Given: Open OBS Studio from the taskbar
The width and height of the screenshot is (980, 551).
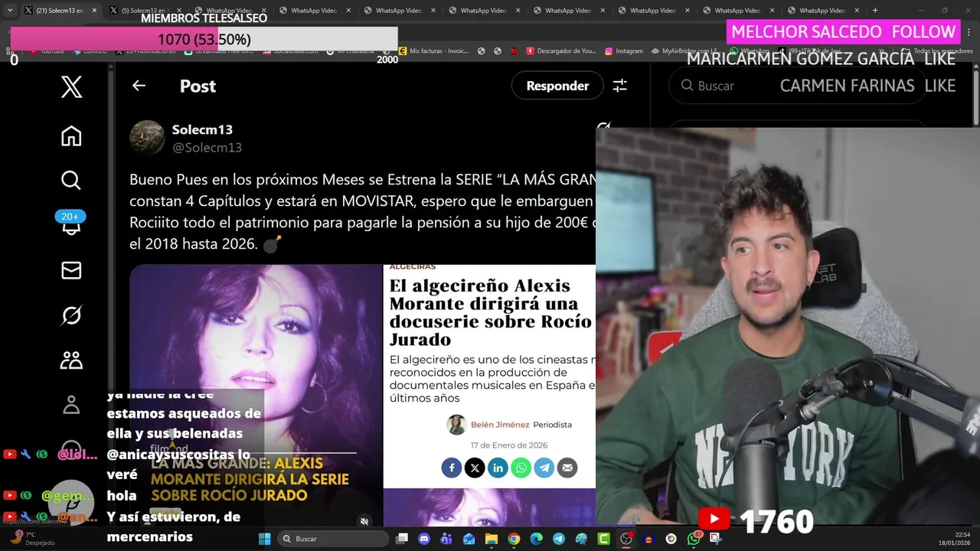Looking at the screenshot, I should (626, 539).
